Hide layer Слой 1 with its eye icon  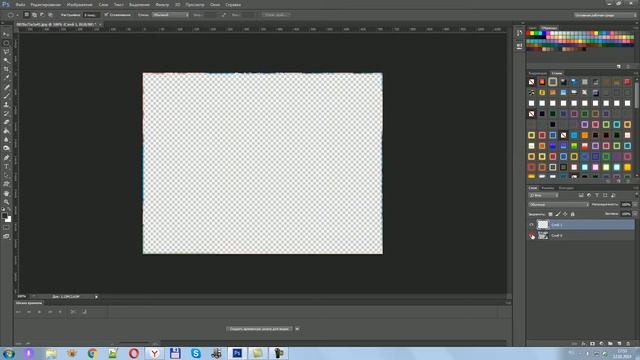click(x=531, y=224)
